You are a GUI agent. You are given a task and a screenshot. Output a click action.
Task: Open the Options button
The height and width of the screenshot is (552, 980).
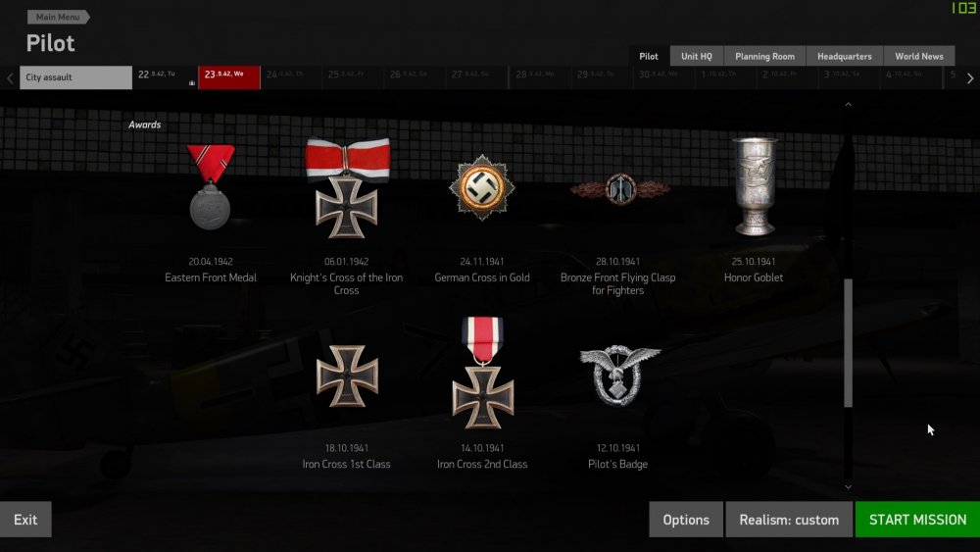point(686,520)
